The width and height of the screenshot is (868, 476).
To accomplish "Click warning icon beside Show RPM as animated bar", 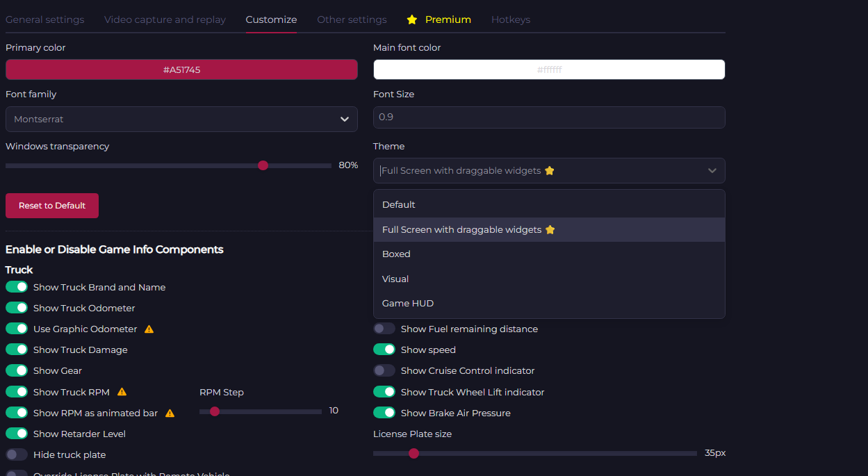I will pyautogui.click(x=170, y=413).
